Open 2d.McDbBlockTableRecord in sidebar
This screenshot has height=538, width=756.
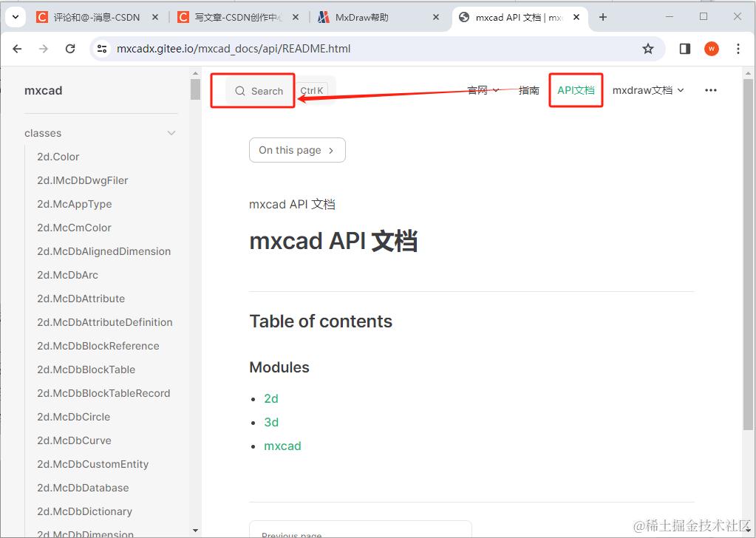103,393
